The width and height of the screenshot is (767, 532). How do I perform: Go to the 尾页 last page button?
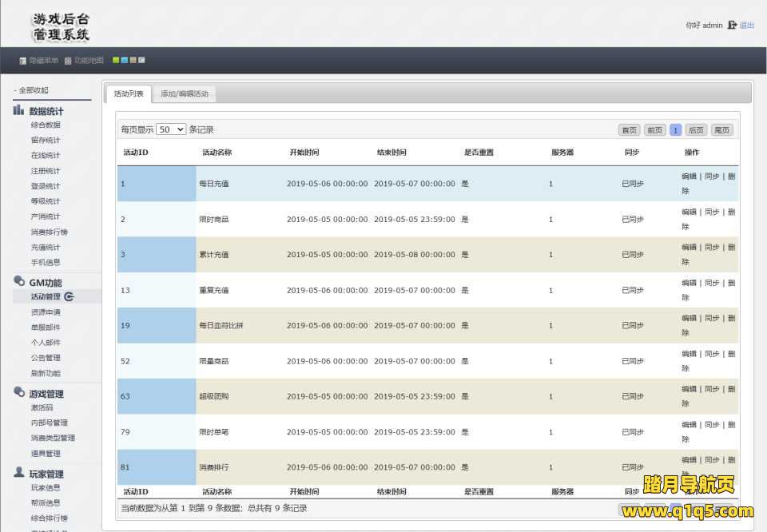(x=721, y=130)
